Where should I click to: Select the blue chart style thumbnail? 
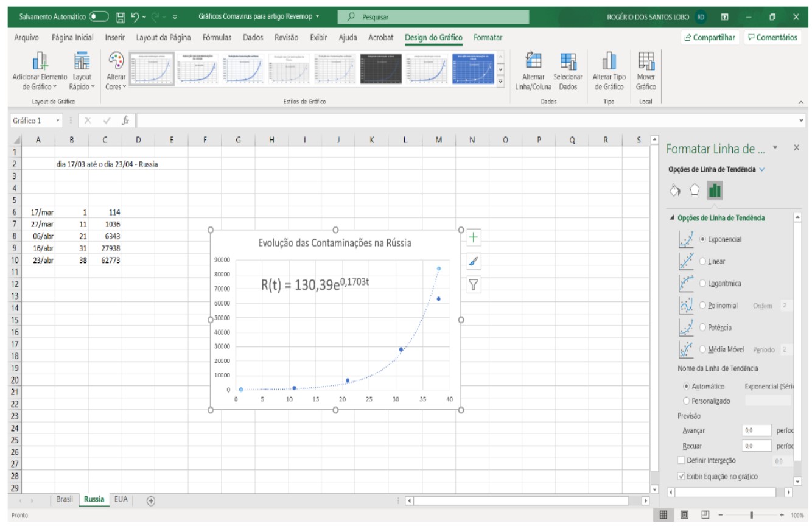474,68
